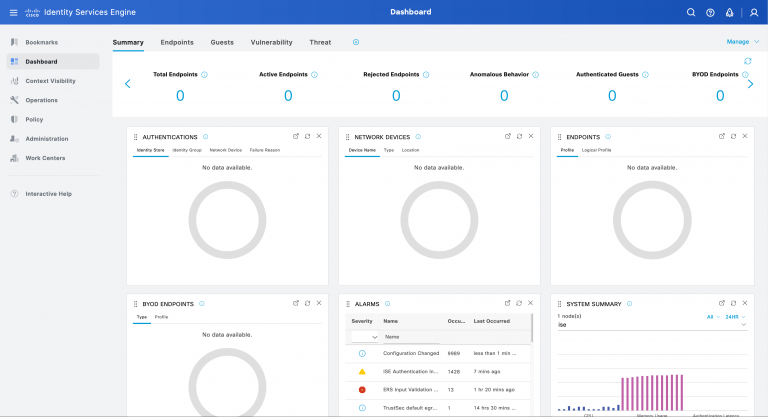
Task: Click info icon next to Rejected Endpoints
Action: pyautogui.click(x=426, y=74)
